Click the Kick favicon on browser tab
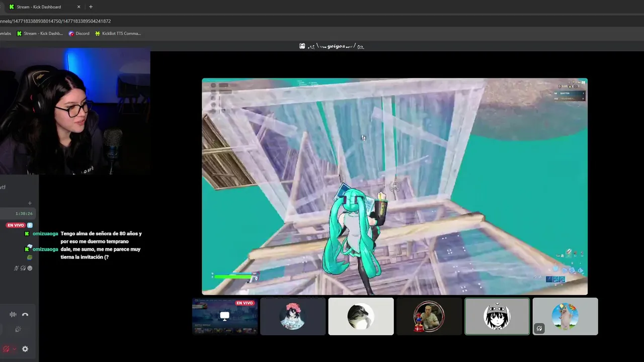644x362 pixels. 12,7
